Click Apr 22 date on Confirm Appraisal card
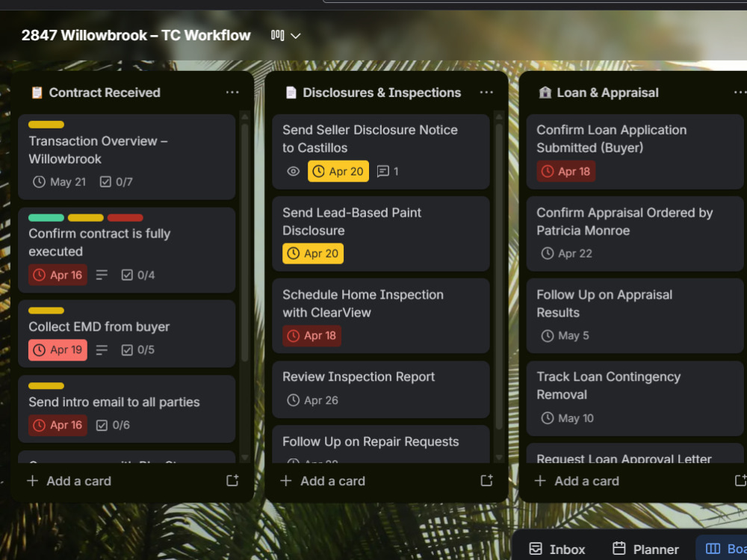Viewport: 747px width, 560px height. point(567,253)
